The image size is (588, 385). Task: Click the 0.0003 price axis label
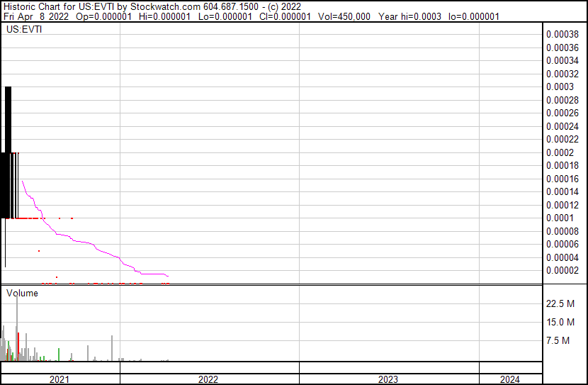[x=560, y=87]
